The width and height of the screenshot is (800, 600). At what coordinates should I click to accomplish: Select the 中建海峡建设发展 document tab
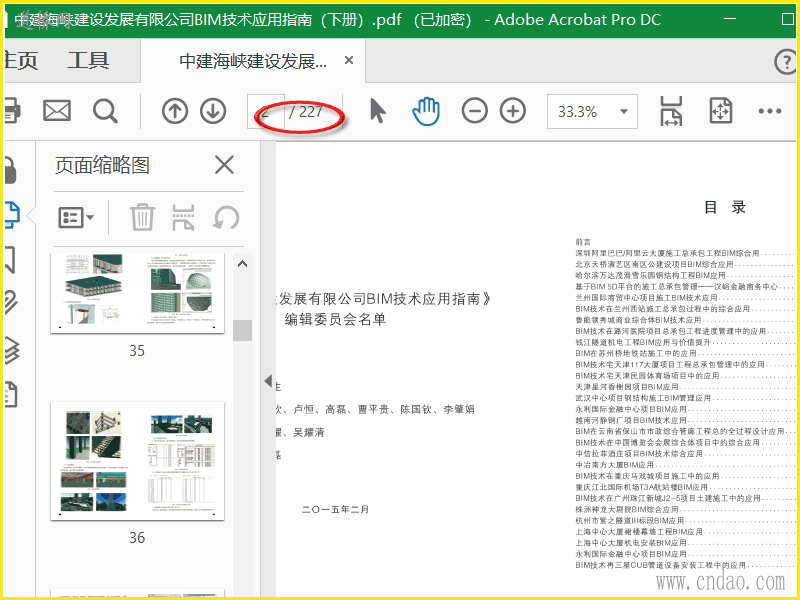(x=253, y=61)
